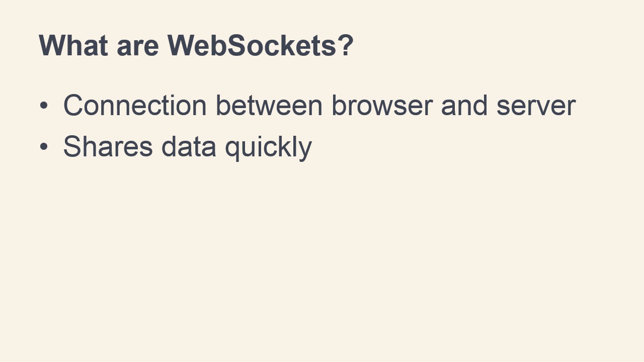This screenshot has width=644, height=362.
Task: Place cursor in 'Shares data quickly' line
Action: [x=188, y=147]
